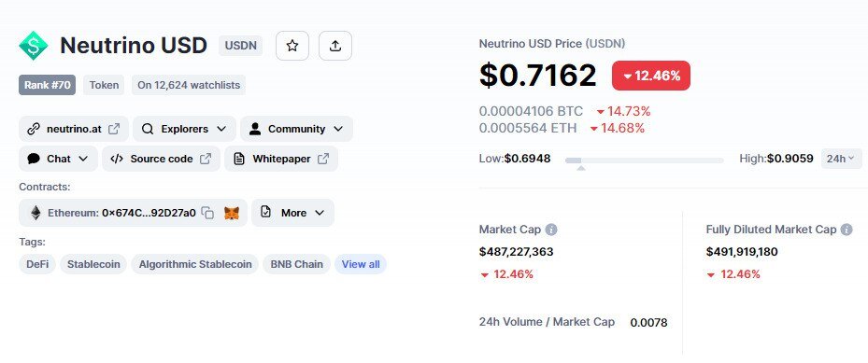Viewport: 868px width, 363px height.
Task: Click the low-high price range slider
Action: [645, 161]
